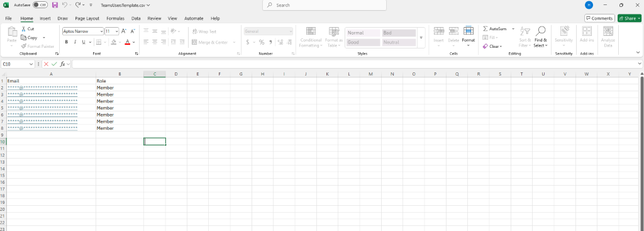This screenshot has width=644, height=231.
Task: Decrease font size icon
Action: point(133,31)
